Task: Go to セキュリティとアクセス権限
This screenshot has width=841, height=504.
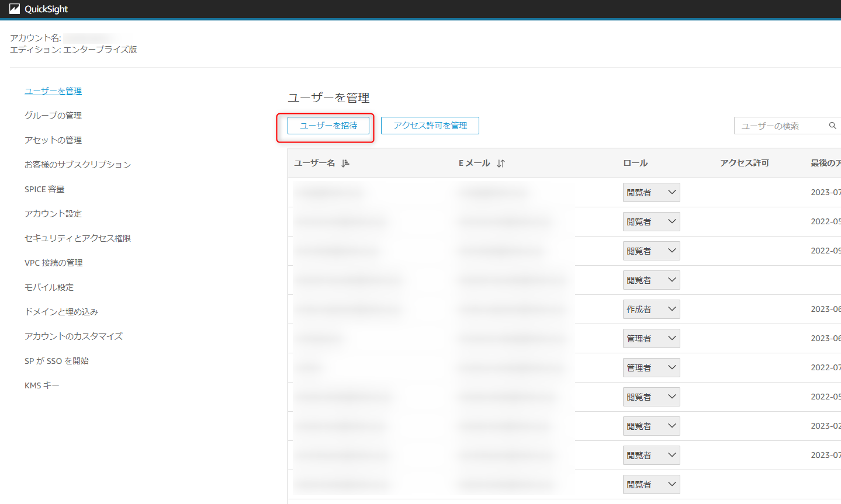Action: [x=77, y=238]
